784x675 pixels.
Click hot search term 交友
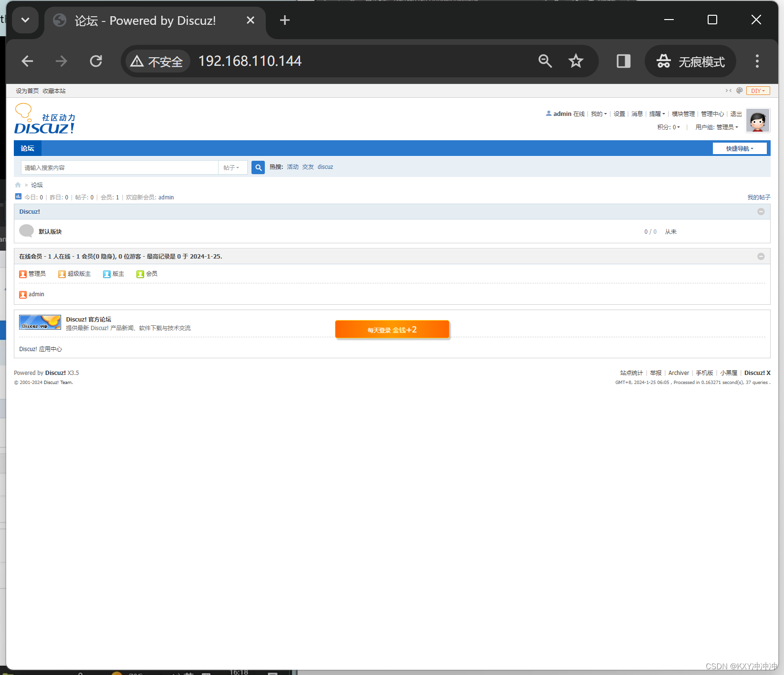(x=308, y=167)
